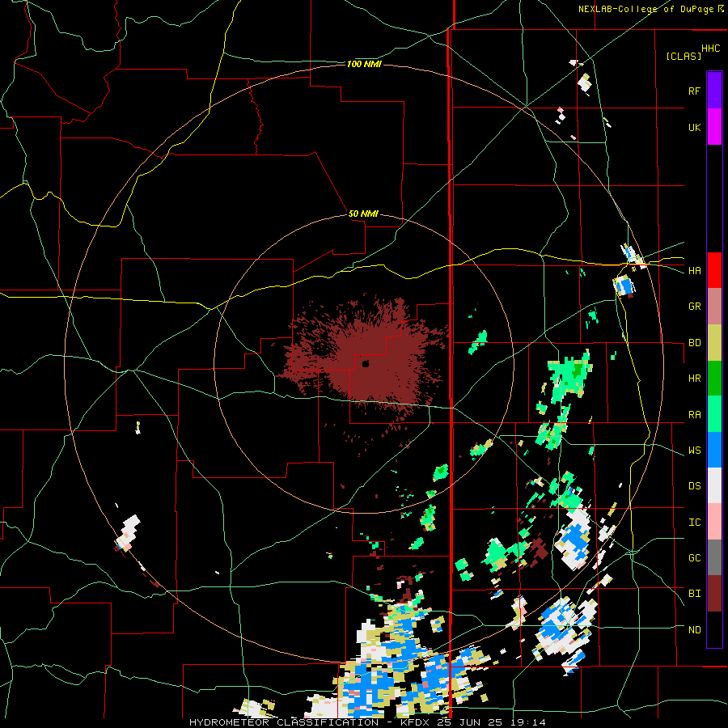Click the DS white legend swatch
Image resolution: width=728 pixels, height=728 pixels.
tap(714, 485)
